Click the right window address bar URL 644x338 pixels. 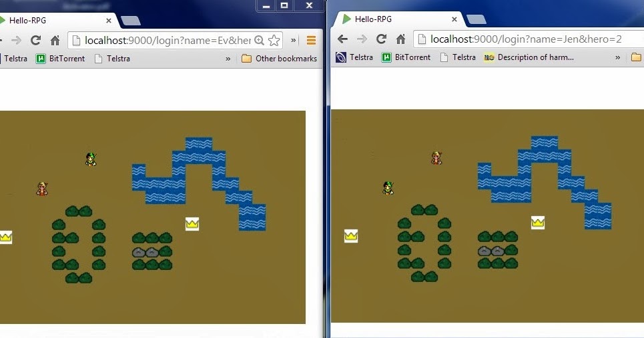click(x=526, y=39)
